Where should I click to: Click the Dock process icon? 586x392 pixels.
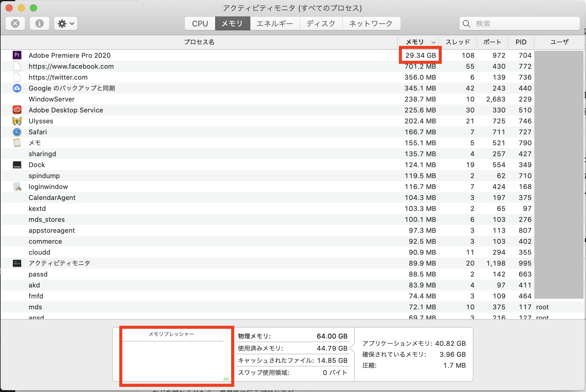click(17, 165)
